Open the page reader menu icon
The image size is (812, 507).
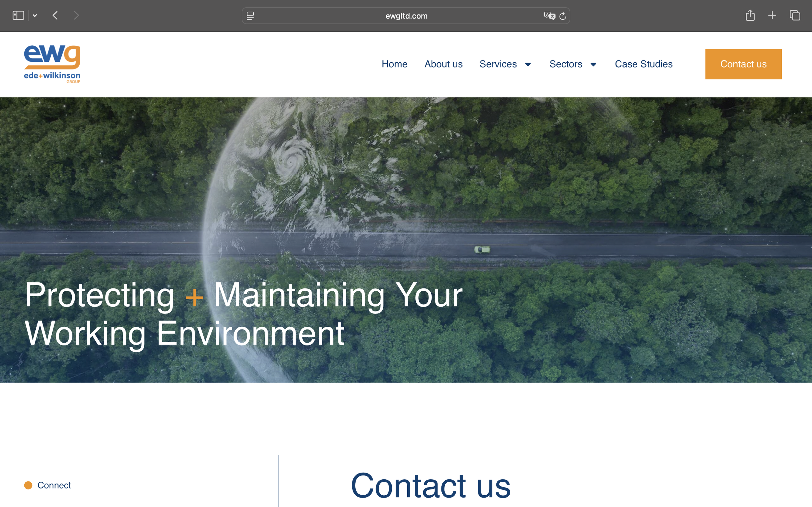(250, 16)
